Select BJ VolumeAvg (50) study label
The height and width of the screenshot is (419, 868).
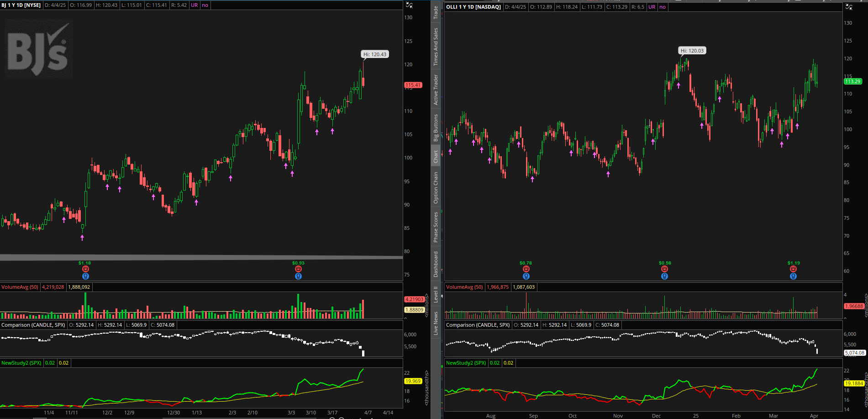tap(20, 287)
